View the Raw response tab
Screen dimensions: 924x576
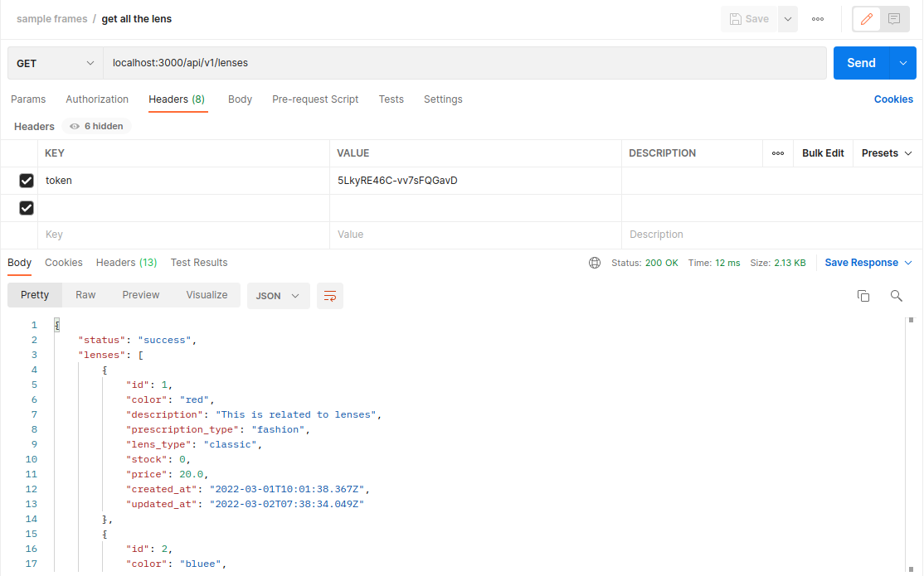click(x=85, y=295)
